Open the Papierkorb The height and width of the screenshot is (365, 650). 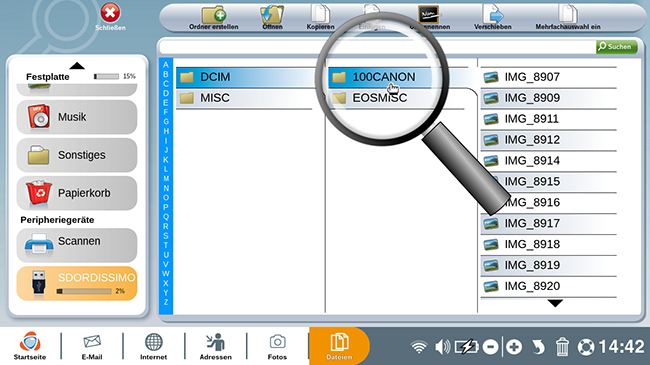[x=77, y=193]
